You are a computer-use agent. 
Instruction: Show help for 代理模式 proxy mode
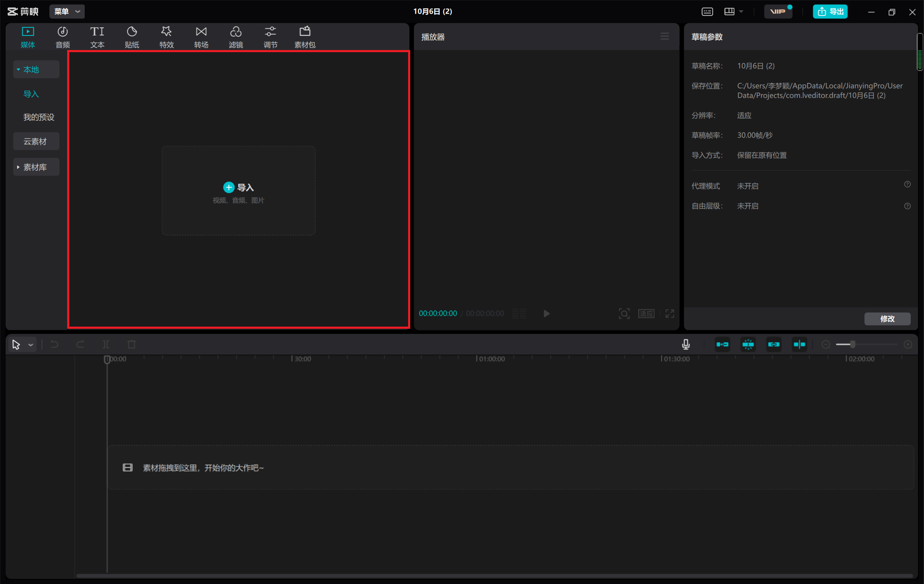pyautogui.click(x=907, y=184)
